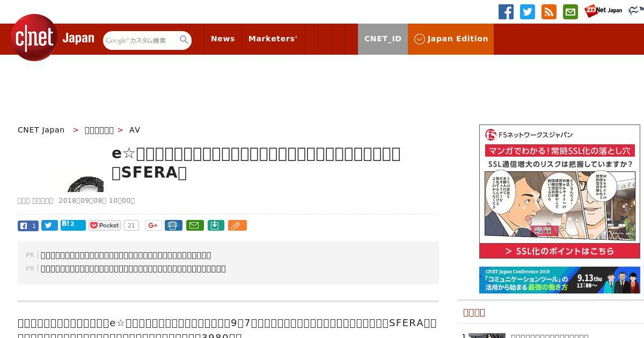Image resolution: width=644 pixels, height=338 pixels.
Task: Open the RSS feed icon
Action: 549,12
